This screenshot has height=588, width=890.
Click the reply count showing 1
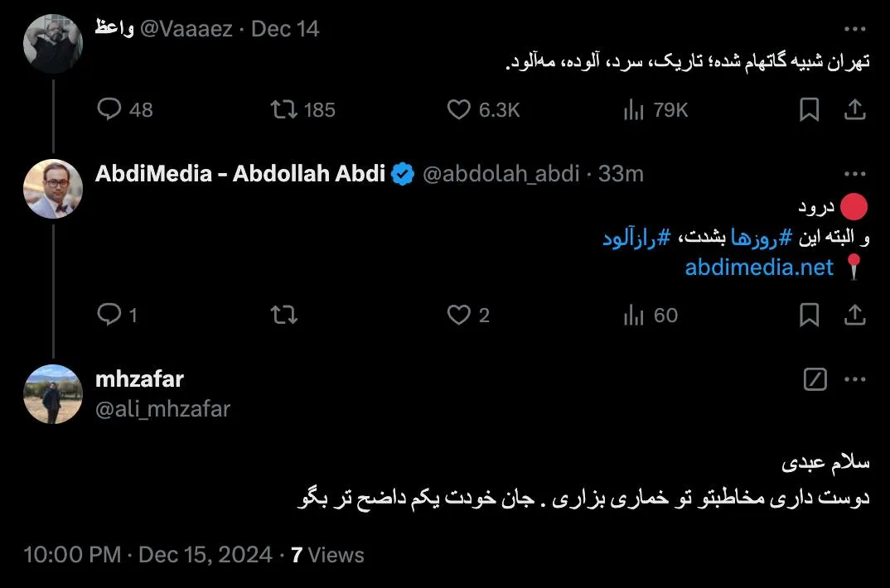pyautogui.click(x=117, y=315)
